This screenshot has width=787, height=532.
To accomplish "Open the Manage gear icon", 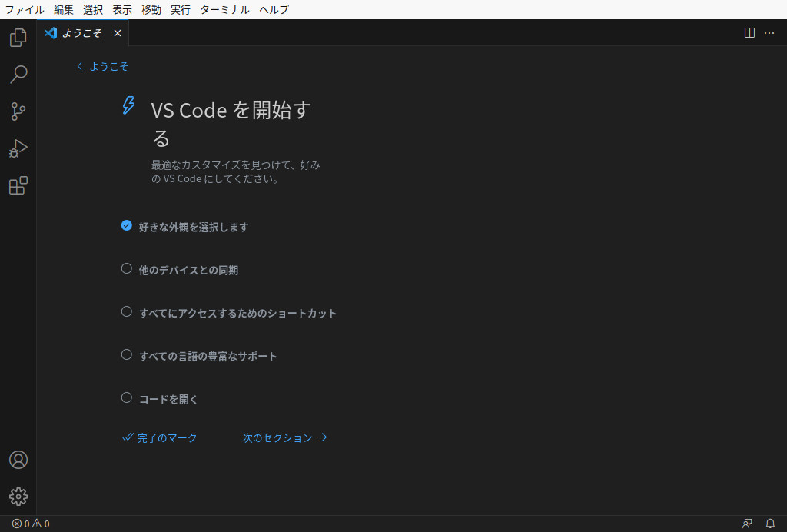I will point(18,497).
